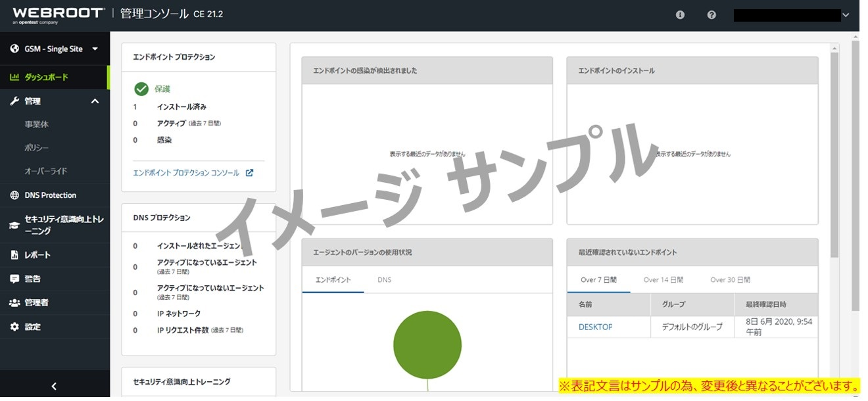Image resolution: width=868 pixels, height=401 pixels.
Task: Click the エージェントのバージョンの使用状況 panel title
Action: click(362, 252)
